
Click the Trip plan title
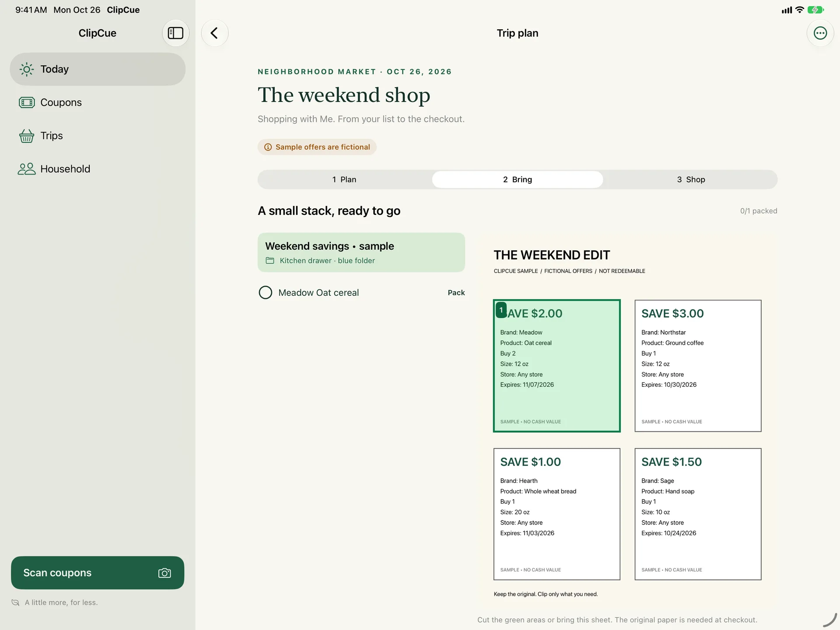pyautogui.click(x=517, y=33)
